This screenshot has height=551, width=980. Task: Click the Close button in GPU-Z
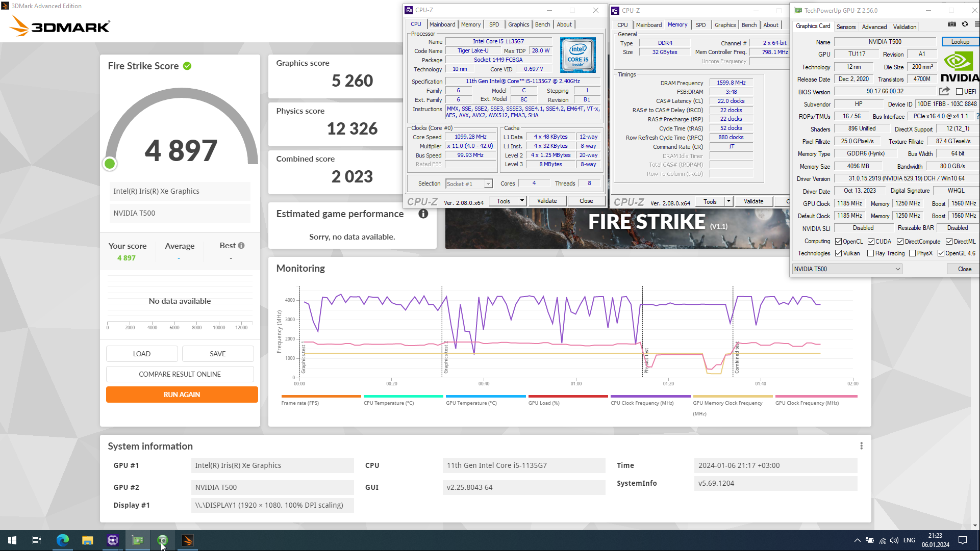click(x=964, y=269)
